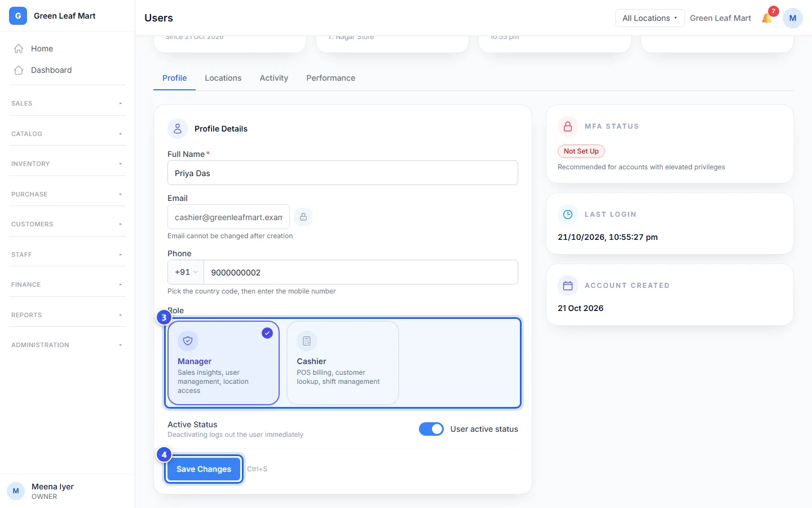
Task: Expand the Finance sidebar section
Action: coord(67,284)
